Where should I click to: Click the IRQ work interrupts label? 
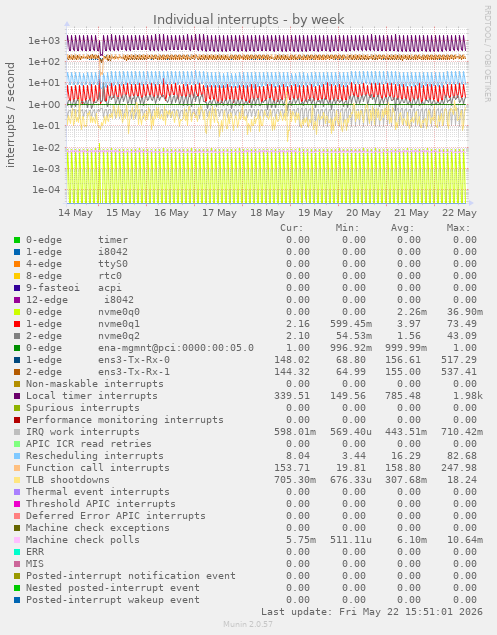83,432
